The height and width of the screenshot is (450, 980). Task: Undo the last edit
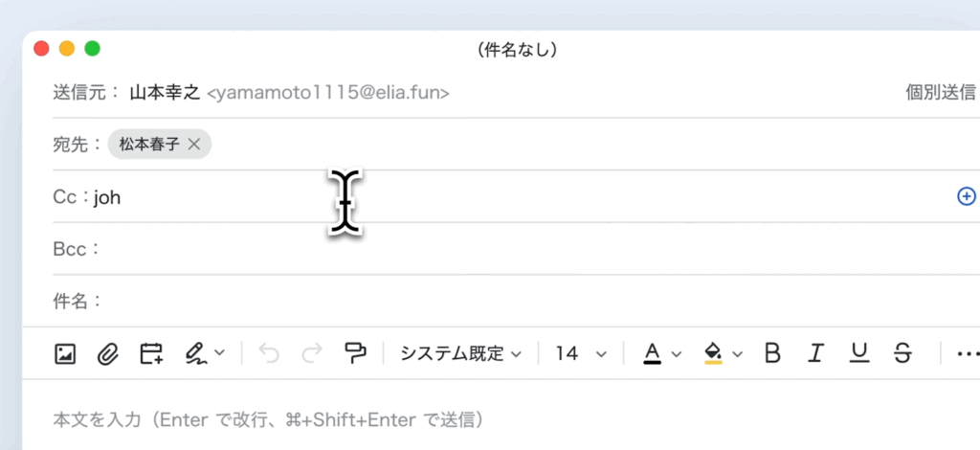pos(269,353)
